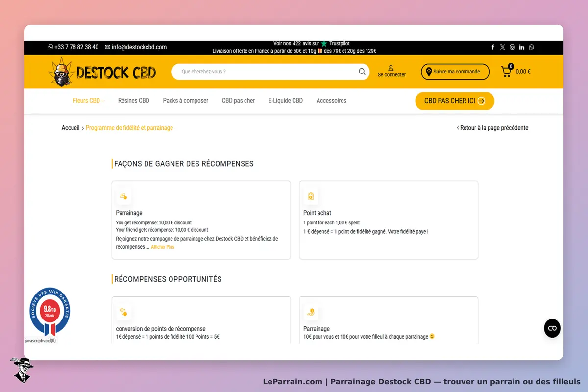Image resolution: width=588 pixels, height=392 pixels.
Task: Click the Suivre ma commande button
Action: 455,72
